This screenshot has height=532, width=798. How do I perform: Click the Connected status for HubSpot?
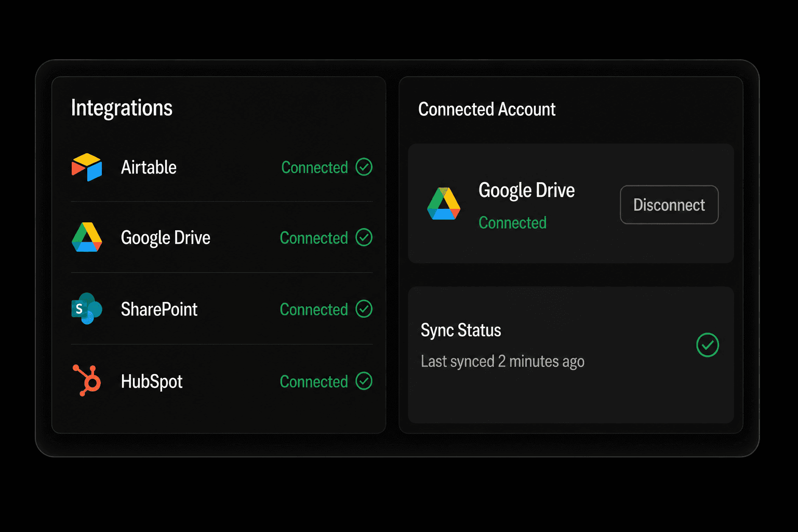[314, 382]
